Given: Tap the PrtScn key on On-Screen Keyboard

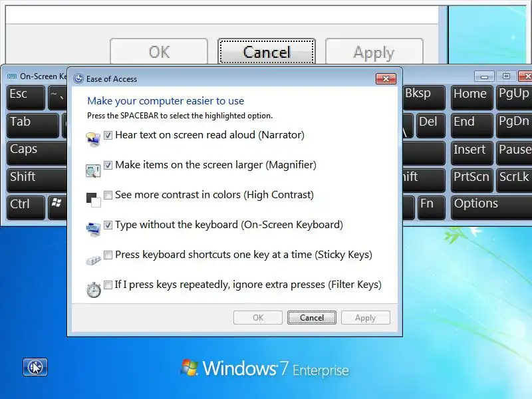Looking at the screenshot, I should (x=471, y=180).
